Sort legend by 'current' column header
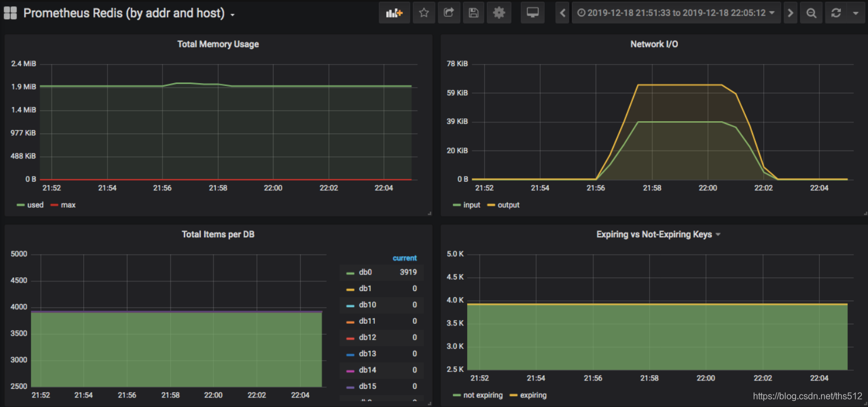Screen dimensions: 868x407 [x=405, y=258]
